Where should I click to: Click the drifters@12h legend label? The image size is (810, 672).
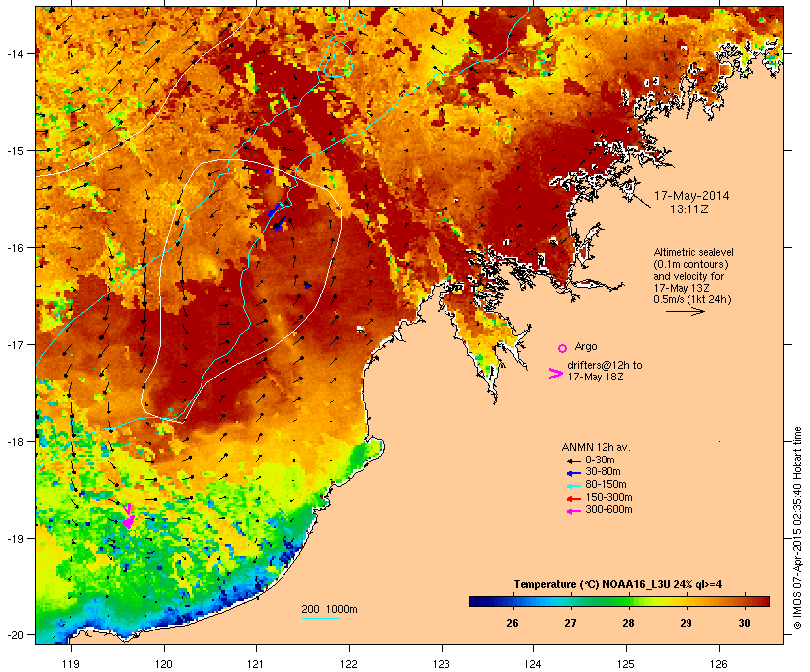click(x=605, y=371)
